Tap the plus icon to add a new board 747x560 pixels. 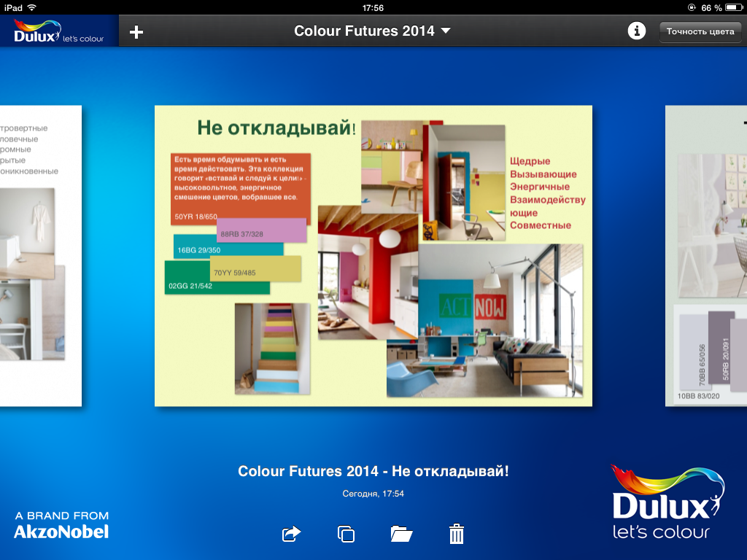(x=136, y=31)
